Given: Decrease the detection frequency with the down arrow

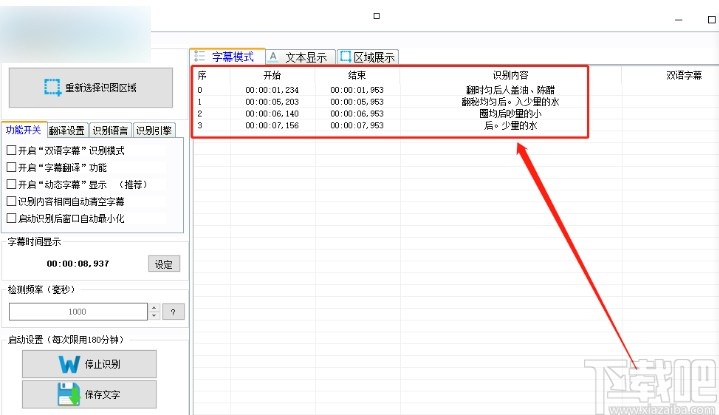Looking at the screenshot, I should (x=154, y=315).
